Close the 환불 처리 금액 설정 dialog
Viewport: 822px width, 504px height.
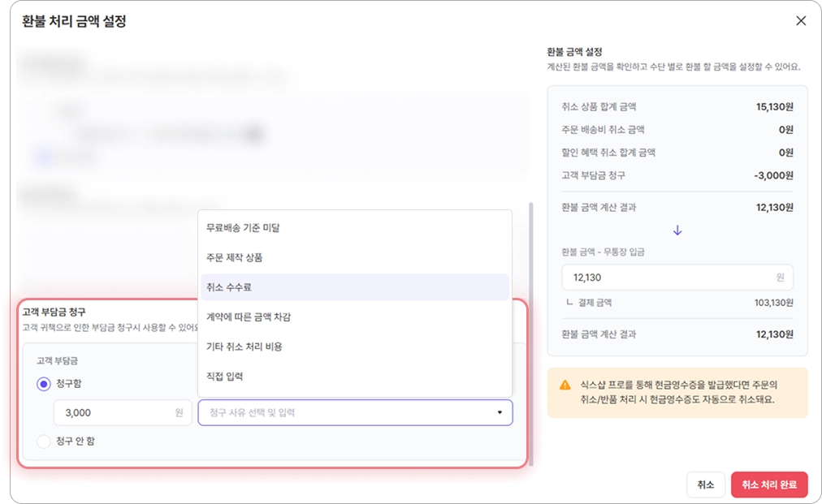tap(801, 21)
